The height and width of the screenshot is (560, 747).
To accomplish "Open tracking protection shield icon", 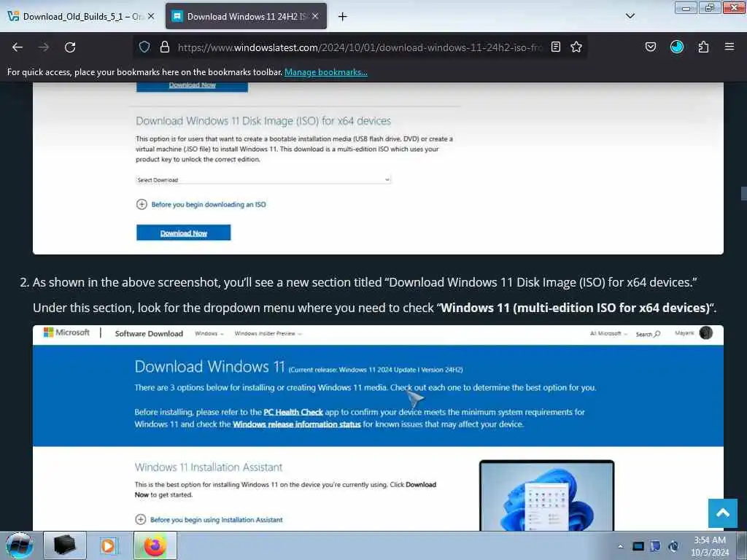I will click(144, 47).
